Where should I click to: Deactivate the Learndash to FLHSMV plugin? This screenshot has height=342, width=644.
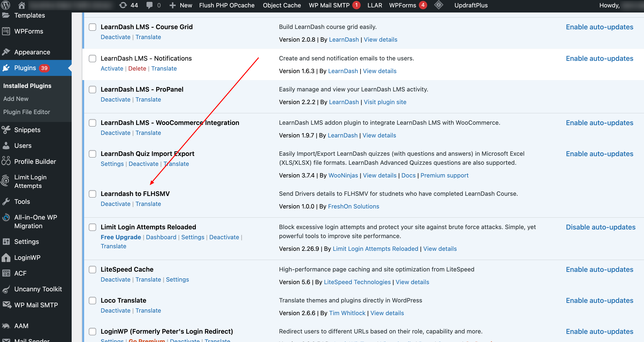coord(116,204)
